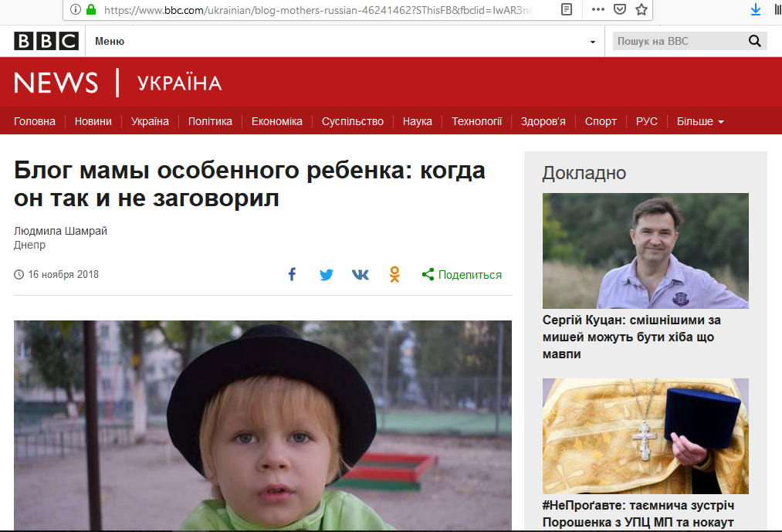Viewport: 782px width, 532px height.
Task: Click the BBC logo
Action: (46, 41)
